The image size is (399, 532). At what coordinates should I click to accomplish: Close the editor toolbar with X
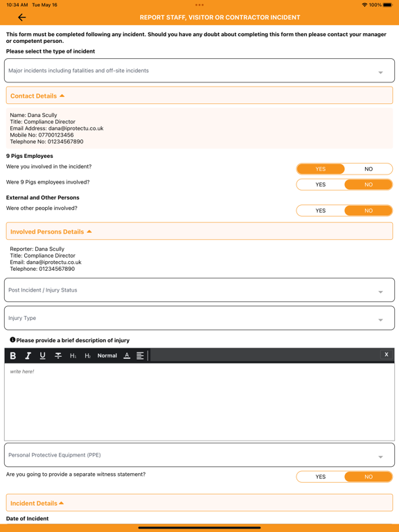(x=386, y=355)
